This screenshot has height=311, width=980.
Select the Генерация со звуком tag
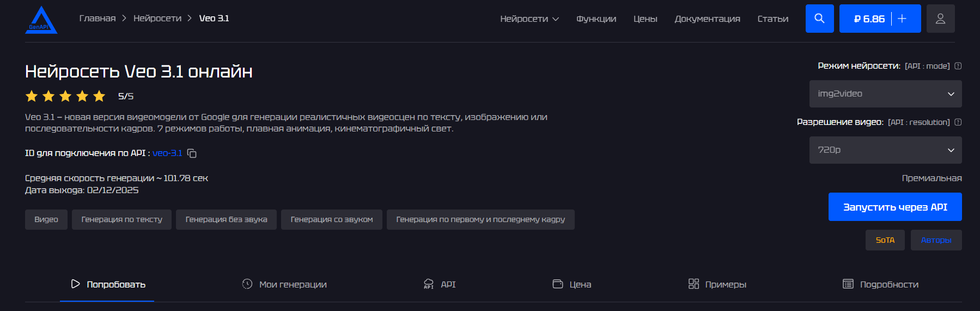[332, 219]
